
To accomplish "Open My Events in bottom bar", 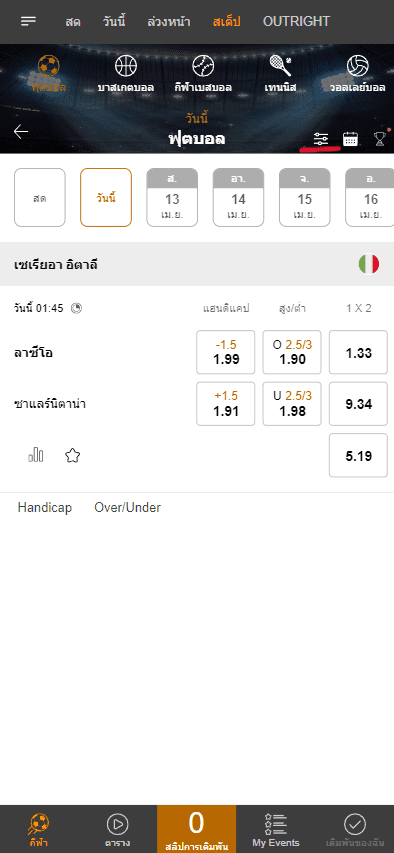I will point(276,830).
